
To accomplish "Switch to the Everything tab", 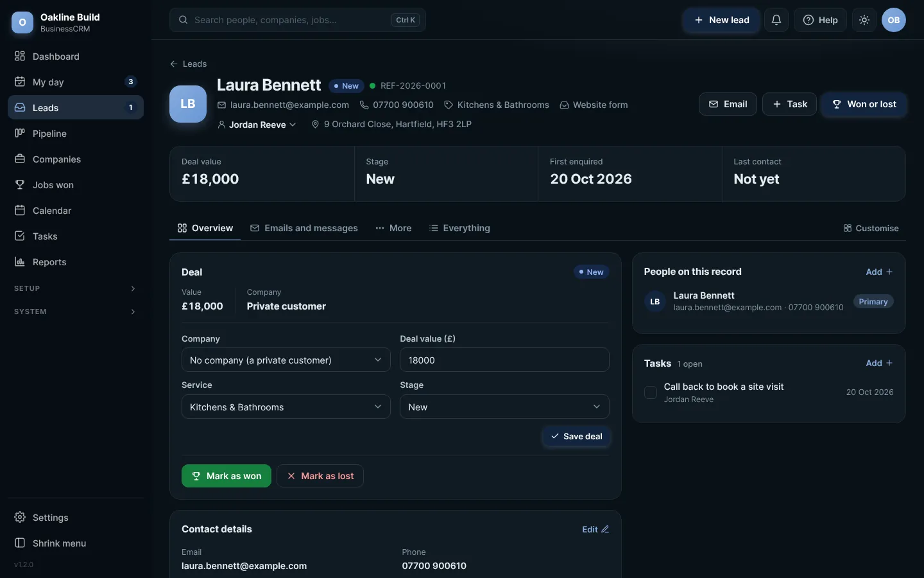I will (x=460, y=228).
